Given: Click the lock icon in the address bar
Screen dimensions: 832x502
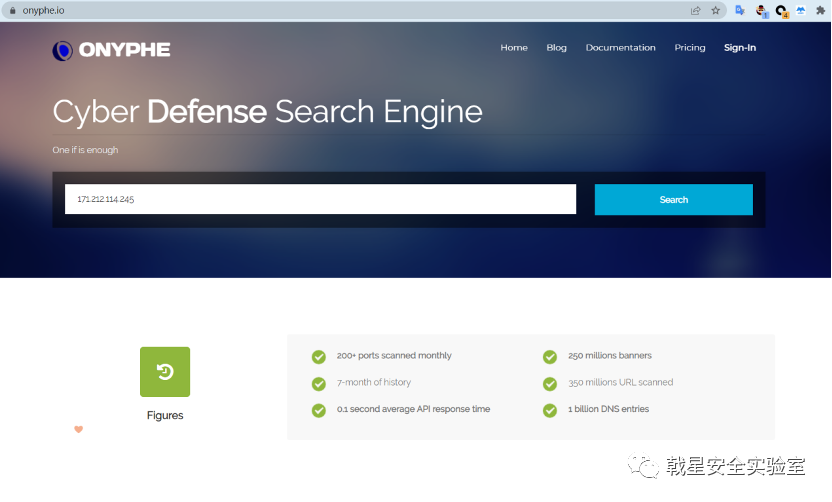Looking at the screenshot, I should [x=13, y=11].
